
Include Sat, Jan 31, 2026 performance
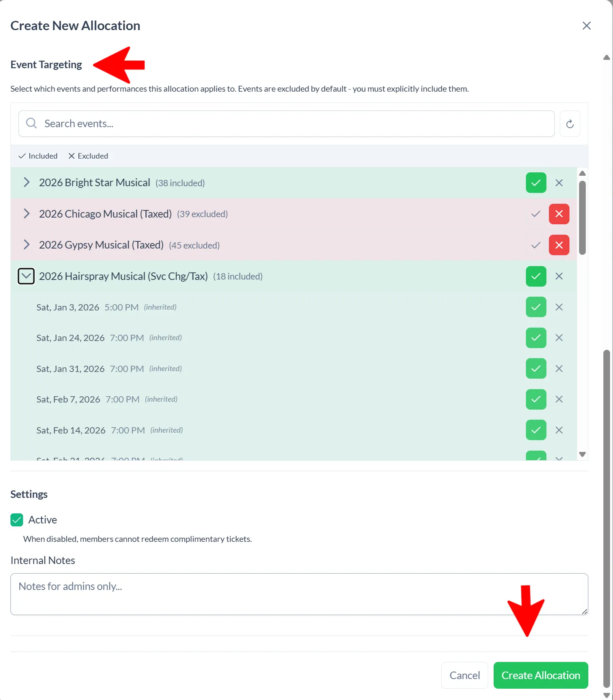tap(536, 369)
